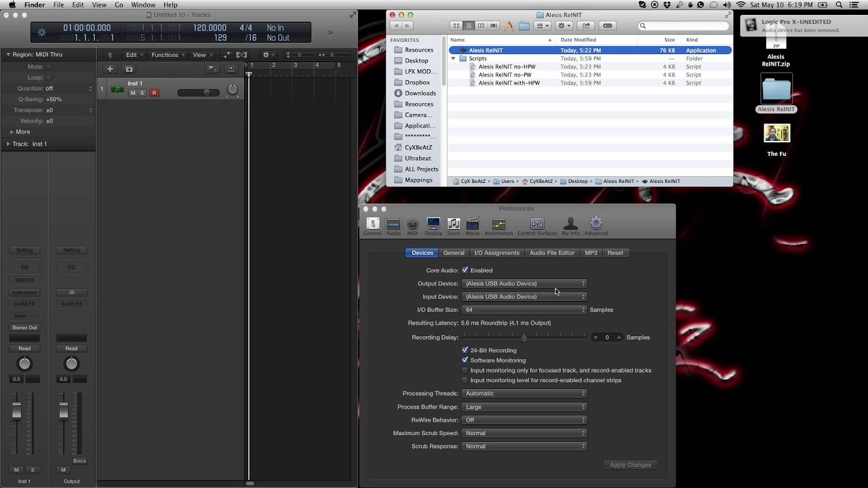The width and height of the screenshot is (868, 488).
Task: Open MIDI preferences icon
Action: pos(412,226)
